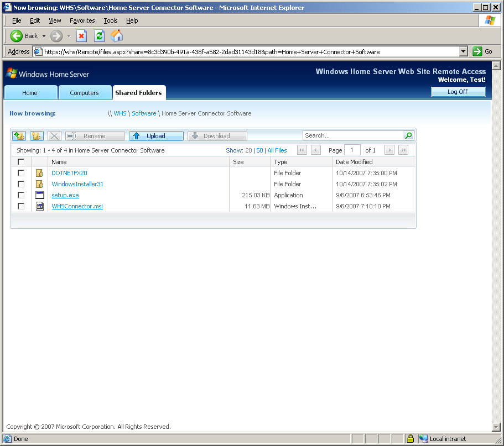
Task: Click the scrollbar down arrow
Action: click(496, 427)
